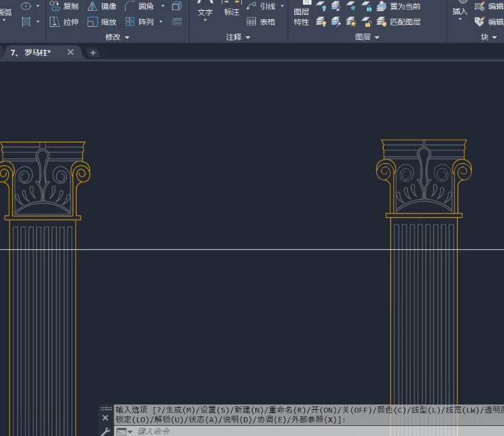
Task: Choose the 解锁(U) unlock option
Action: [x=169, y=419]
